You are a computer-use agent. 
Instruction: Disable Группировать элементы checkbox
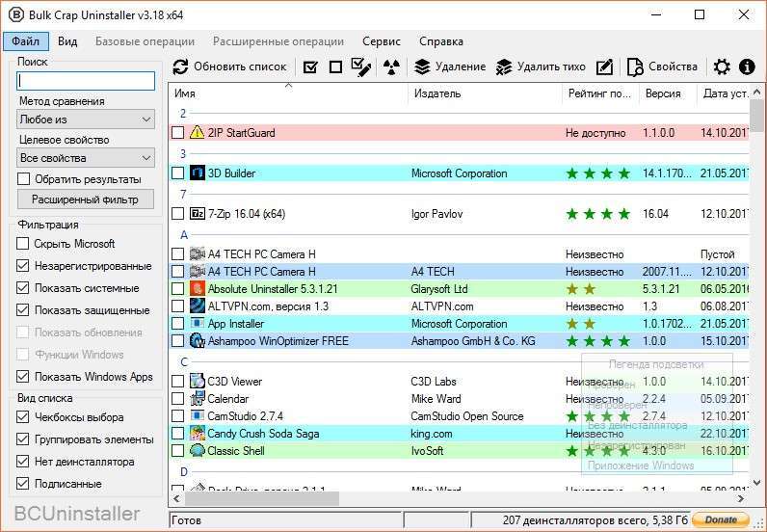[22, 439]
